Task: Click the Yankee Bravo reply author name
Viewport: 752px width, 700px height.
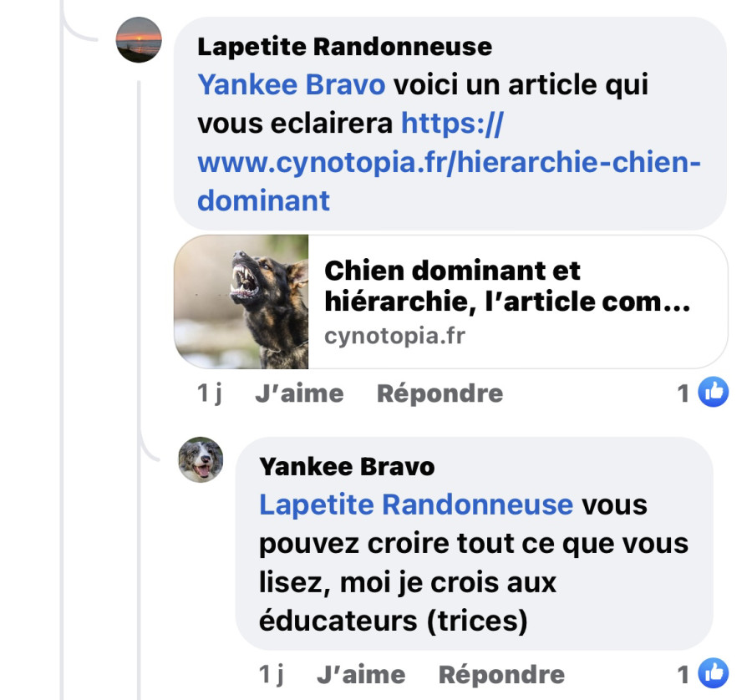Action: [347, 466]
